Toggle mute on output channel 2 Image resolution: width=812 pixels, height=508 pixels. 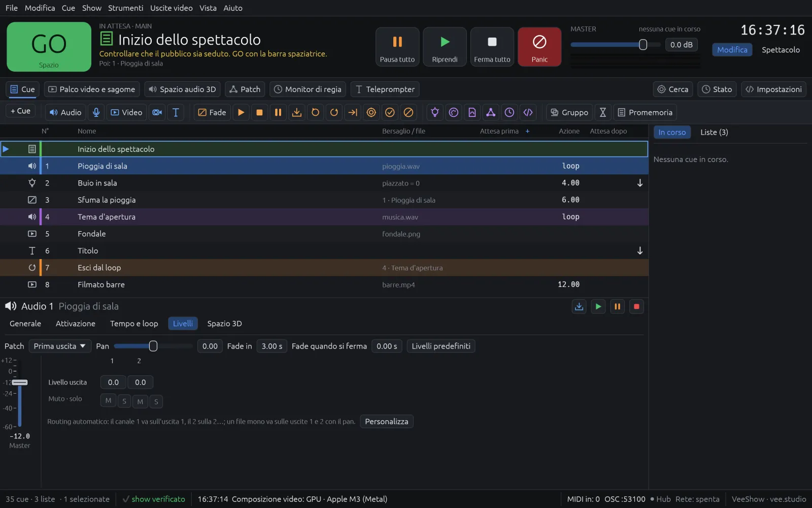click(140, 401)
